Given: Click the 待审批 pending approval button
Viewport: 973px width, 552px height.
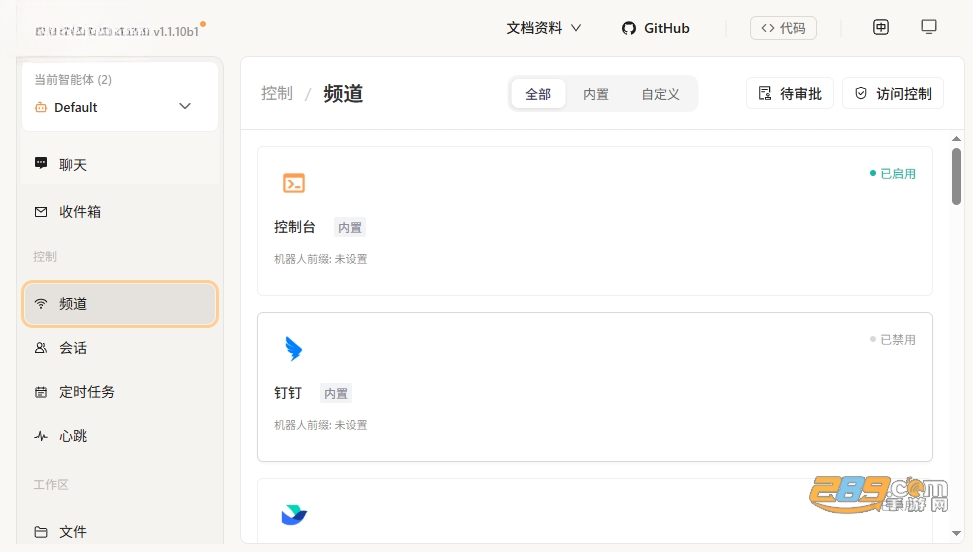Looking at the screenshot, I should click(790, 94).
